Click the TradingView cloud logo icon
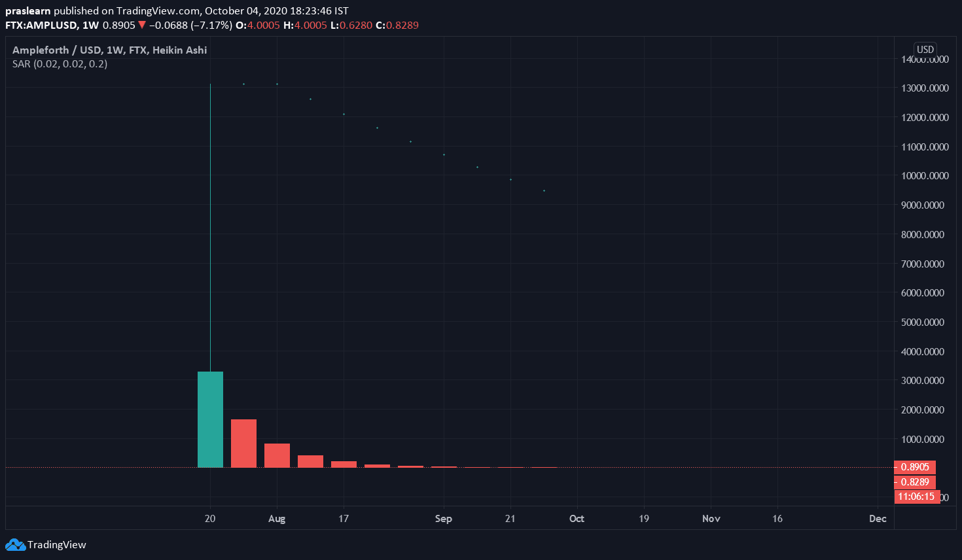The image size is (962, 560). 15,544
